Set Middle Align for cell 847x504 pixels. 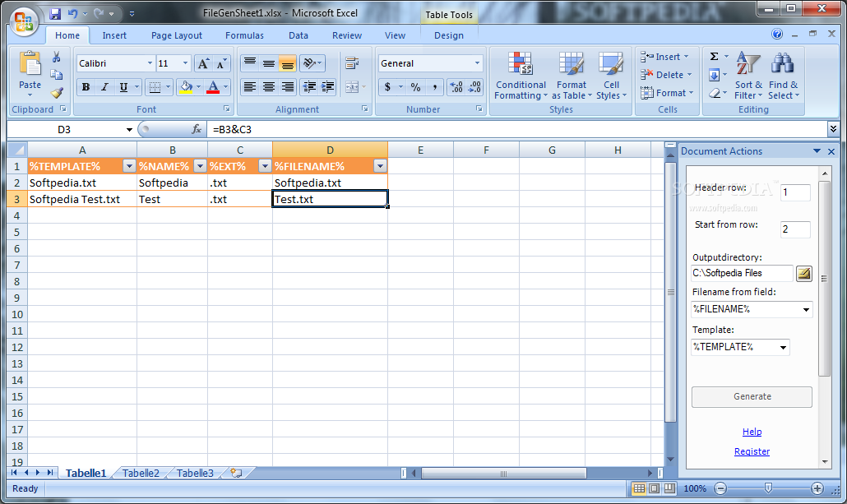(x=268, y=64)
